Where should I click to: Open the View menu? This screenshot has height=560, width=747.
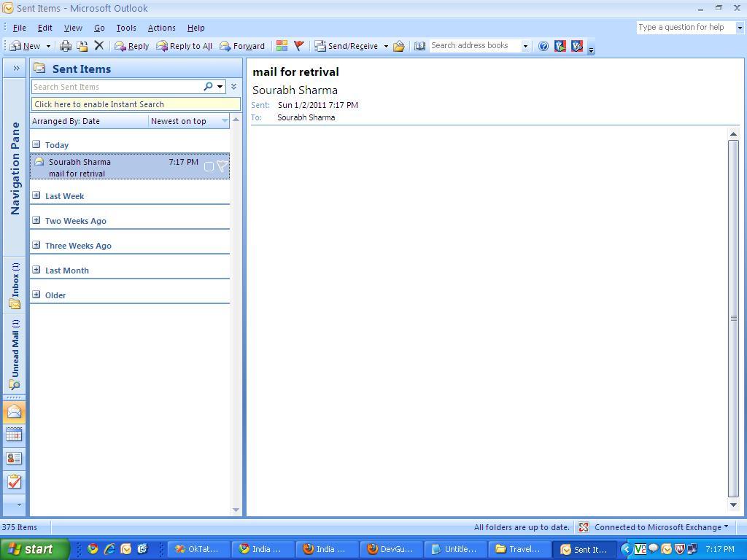tap(73, 28)
